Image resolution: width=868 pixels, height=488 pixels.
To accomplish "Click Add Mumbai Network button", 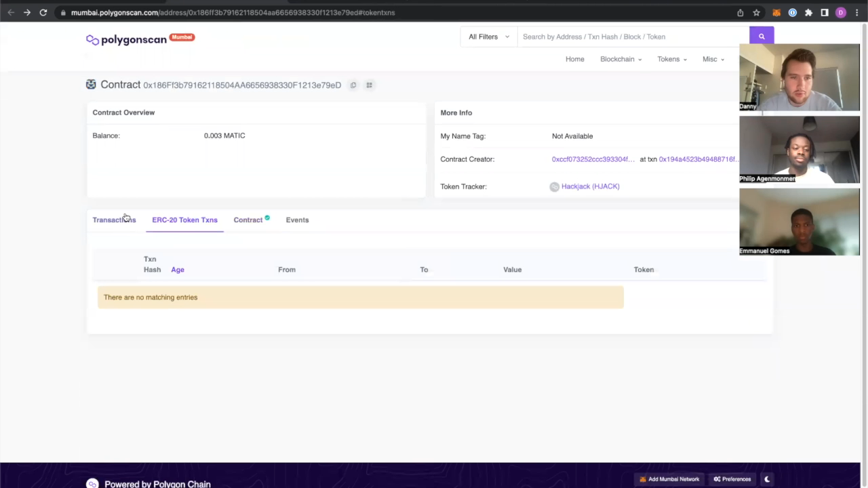I will [x=669, y=479].
